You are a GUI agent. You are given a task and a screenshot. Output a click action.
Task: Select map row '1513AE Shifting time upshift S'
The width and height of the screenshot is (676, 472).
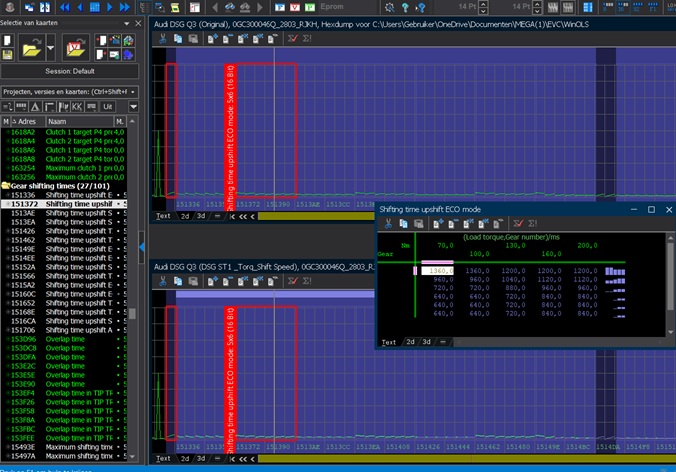point(64,213)
